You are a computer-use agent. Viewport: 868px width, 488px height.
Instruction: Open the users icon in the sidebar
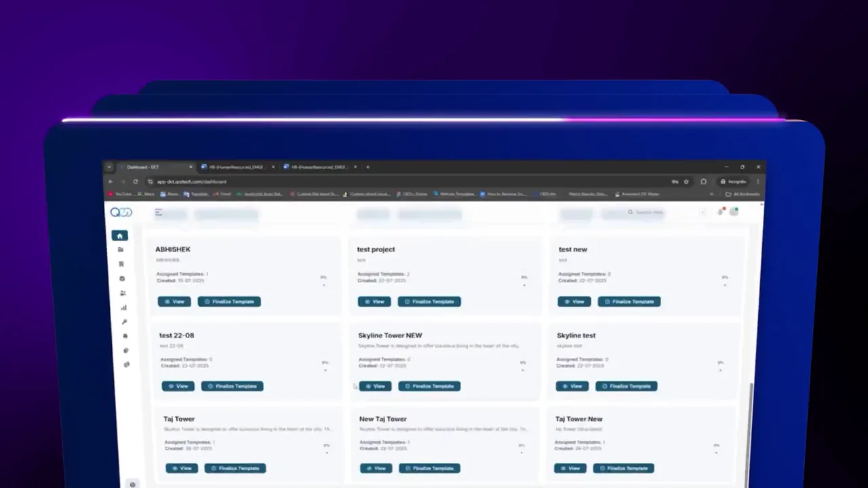(x=123, y=293)
